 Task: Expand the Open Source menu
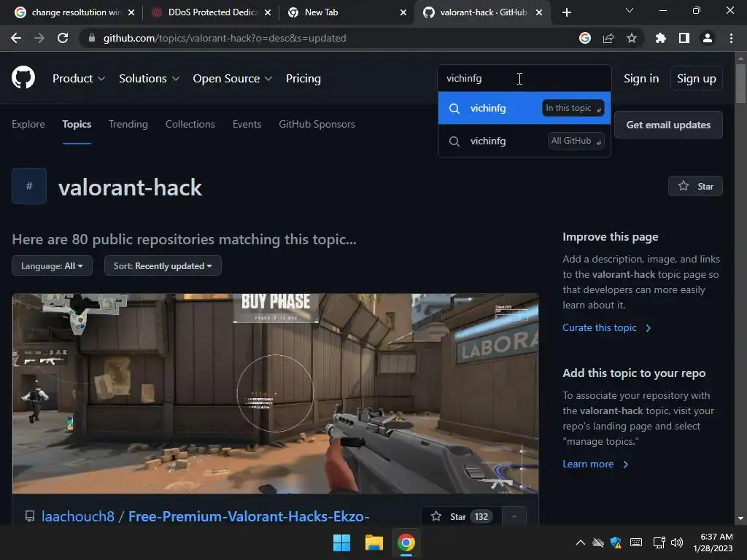(233, 79)
